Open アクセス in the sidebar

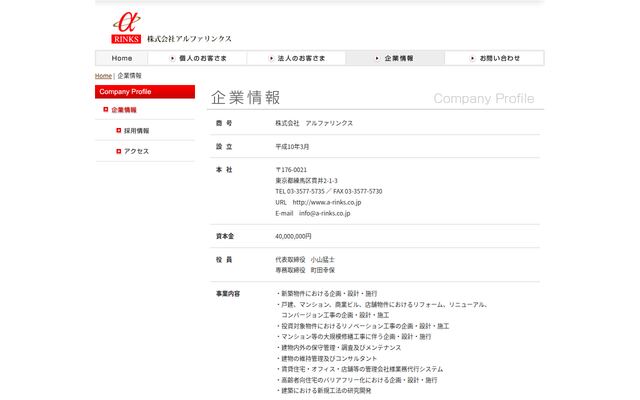[136, 151]
